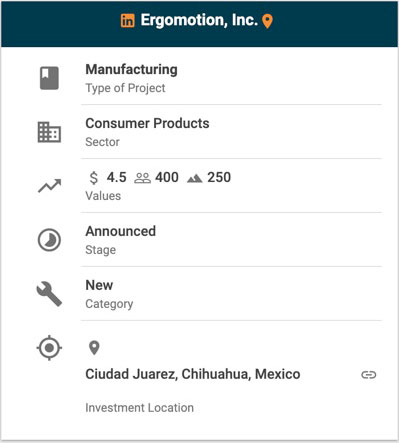The image size is (399, 443).
Task: Click the orange map pin in header
Action: click(x=267, y=22)
